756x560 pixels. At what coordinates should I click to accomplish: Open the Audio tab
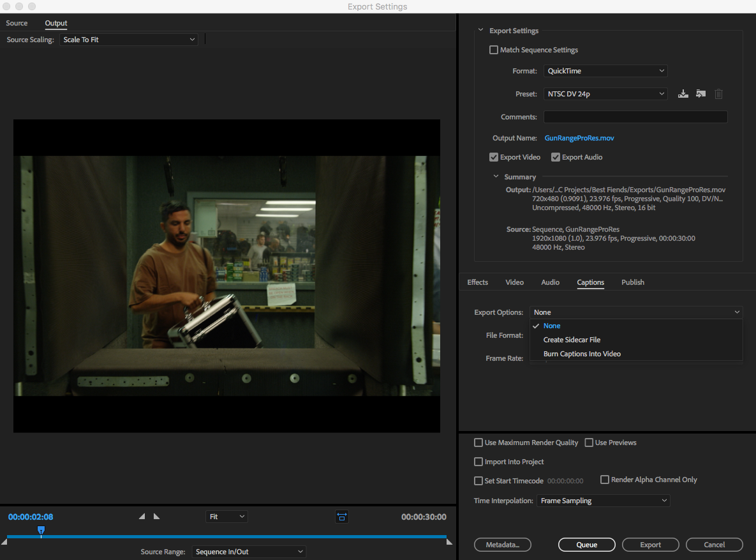tap(550, 282)
